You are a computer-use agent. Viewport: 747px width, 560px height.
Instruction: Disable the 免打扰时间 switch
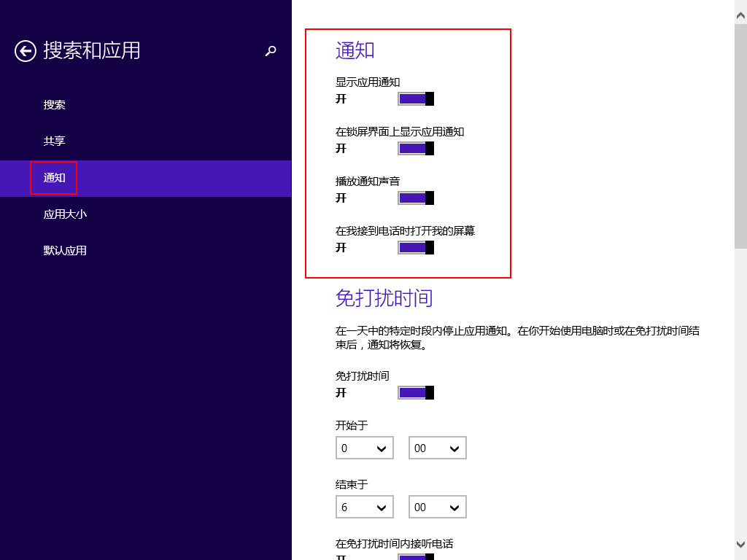(x=416, y=392)
